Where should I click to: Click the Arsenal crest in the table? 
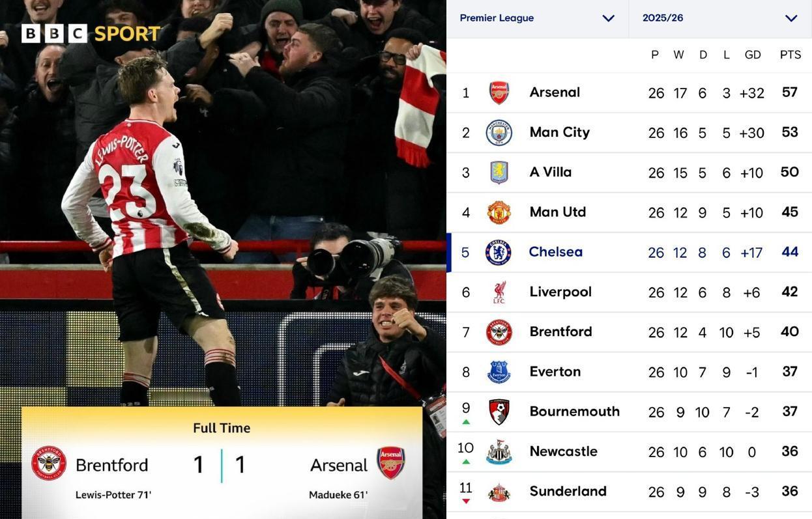[499, 93]
